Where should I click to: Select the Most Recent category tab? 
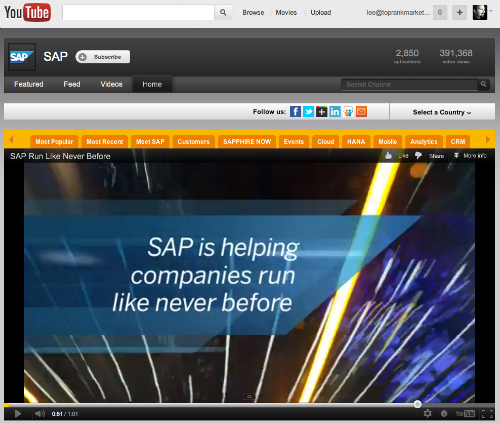[105, 142]
